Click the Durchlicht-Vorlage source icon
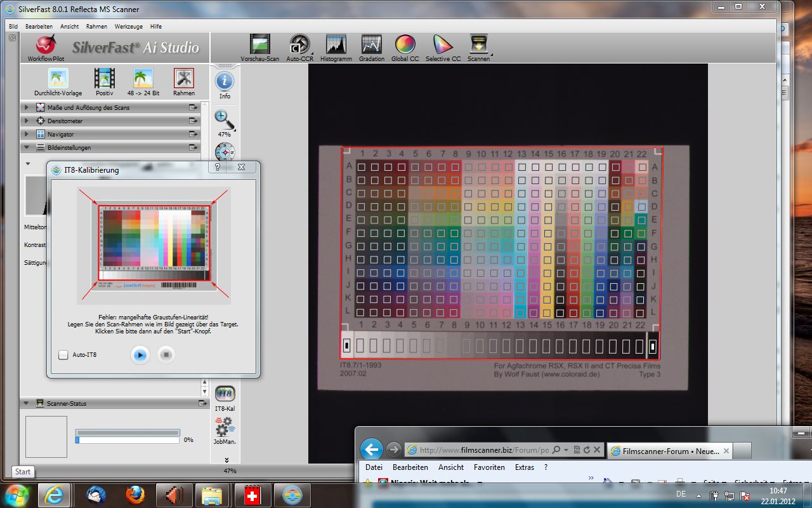The height and width of the screenshot is (508, 812). click(58, 79)
